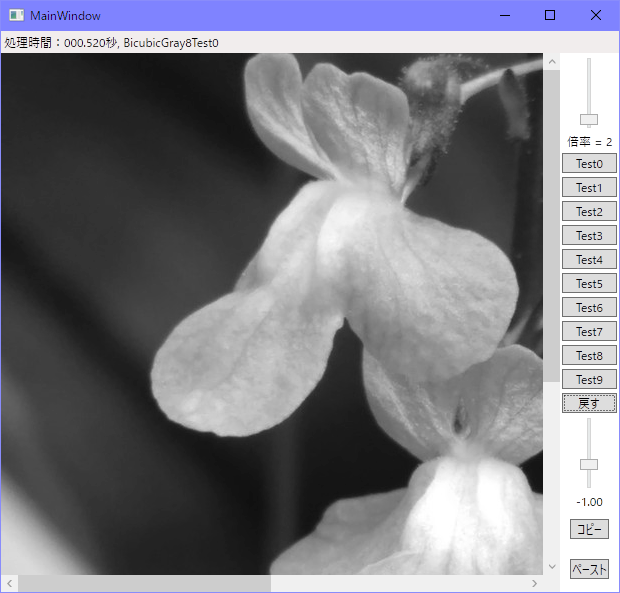Click the grayscale flower image
This screenshot has height=593, width=620.
(272, 314)
